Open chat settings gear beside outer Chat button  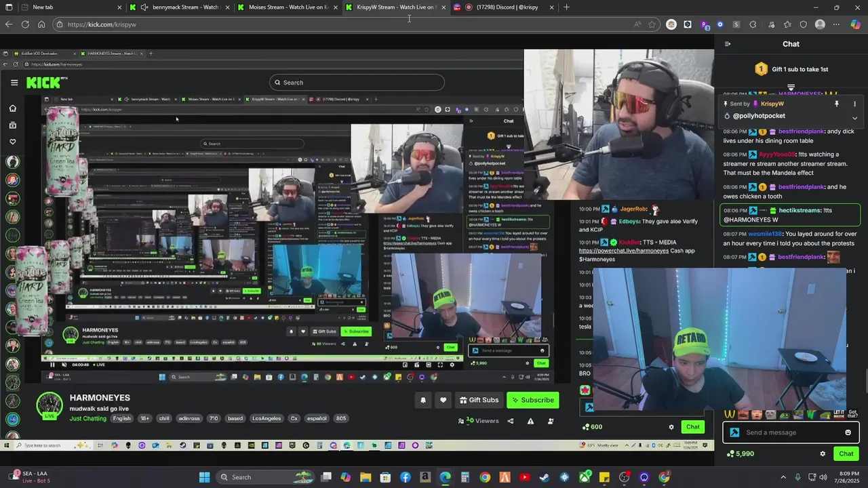pyautogui.click(x=823, y=454)
